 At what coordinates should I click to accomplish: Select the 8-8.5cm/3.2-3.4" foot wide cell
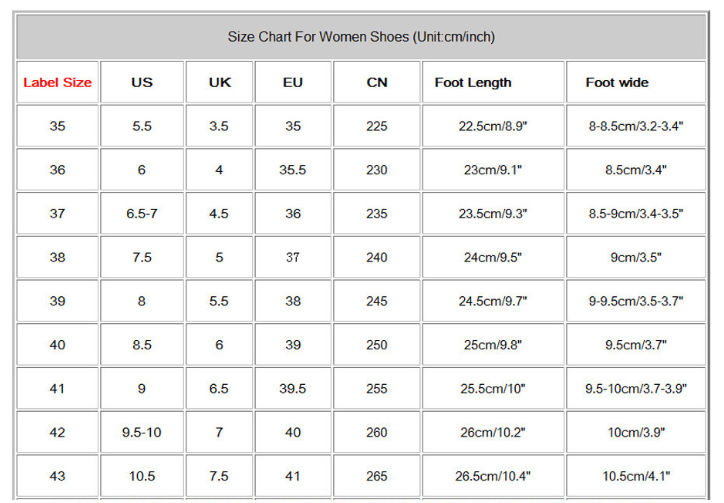click(x=636, y=127)
